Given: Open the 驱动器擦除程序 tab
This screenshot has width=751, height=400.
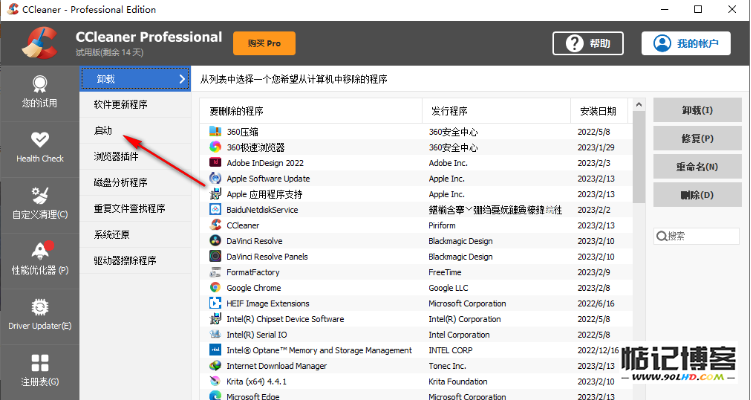Looking at the screenshot, I should pyautogui.click(x=135, y=261).
